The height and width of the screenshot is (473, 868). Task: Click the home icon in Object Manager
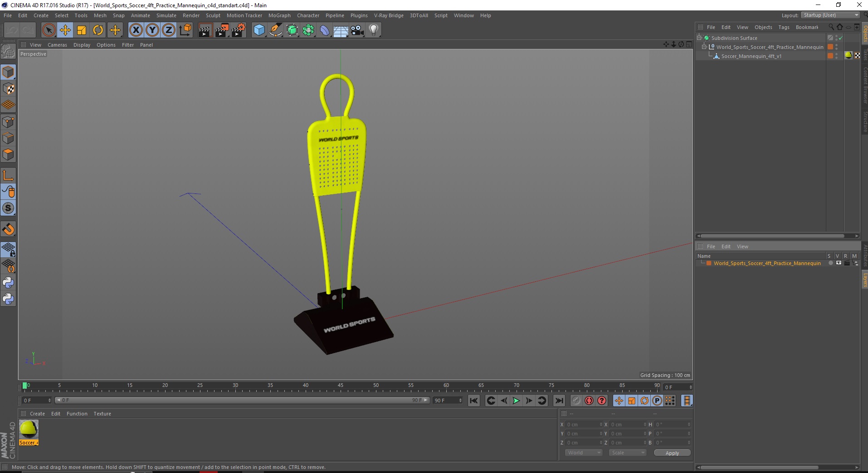click(x=840, y=27)
